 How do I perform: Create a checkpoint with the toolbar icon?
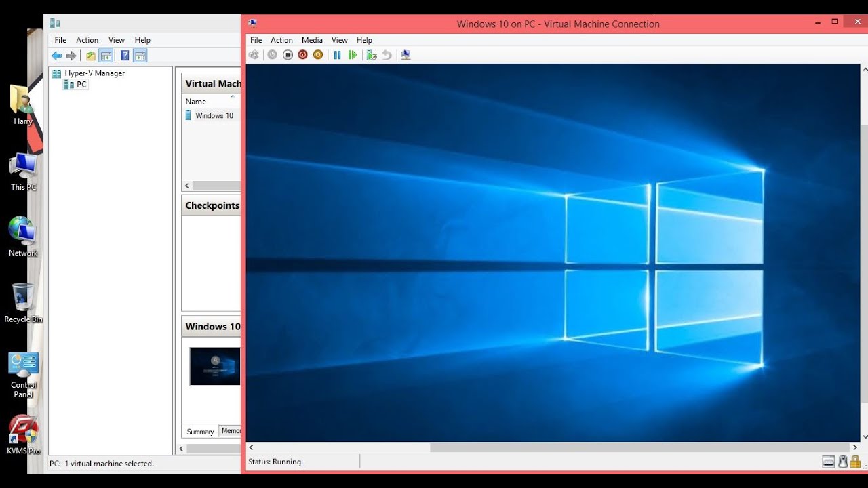click(x=371, y=55)
